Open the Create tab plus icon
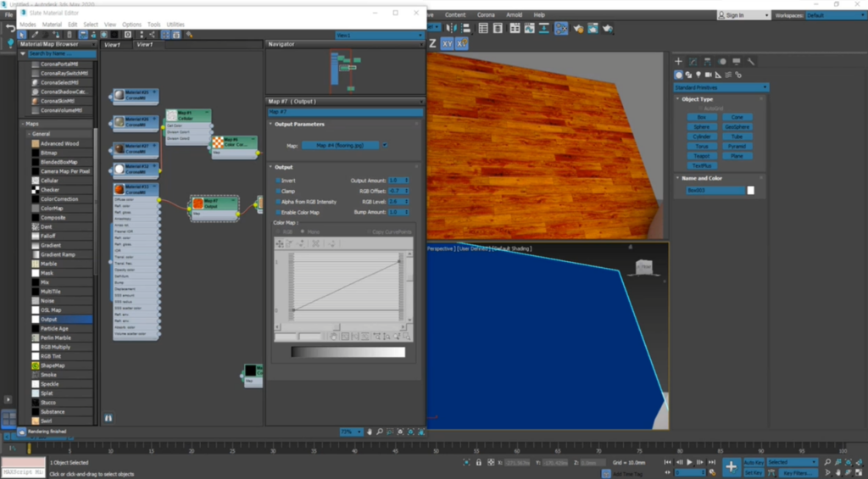Viewport: 868px width, 479px height. point(678,61)
